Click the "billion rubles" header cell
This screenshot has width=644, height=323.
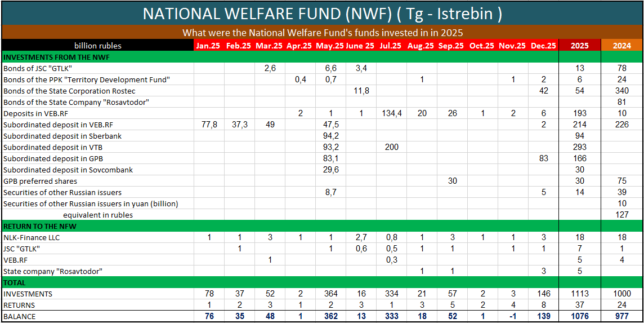click(x=98, y=46)
